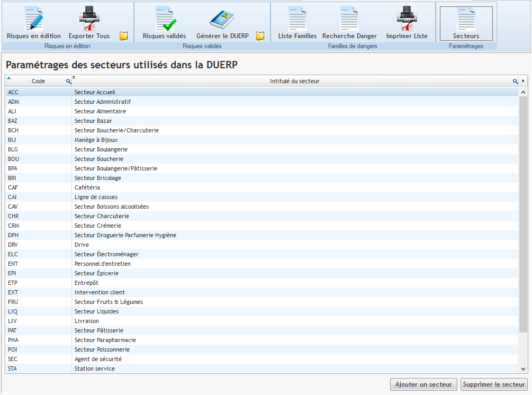Open table options arrow at header right

524,81
